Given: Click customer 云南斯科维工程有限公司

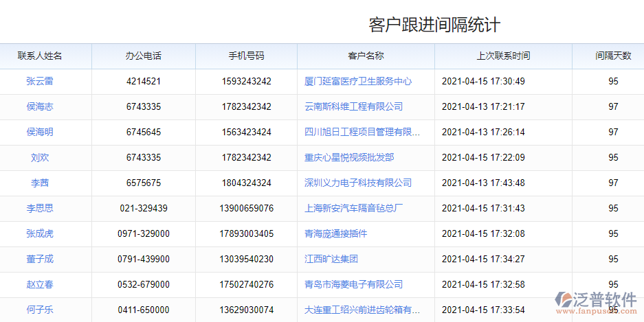Looking at the screenshot, I should pyautogui.click(x=353, y=106).
